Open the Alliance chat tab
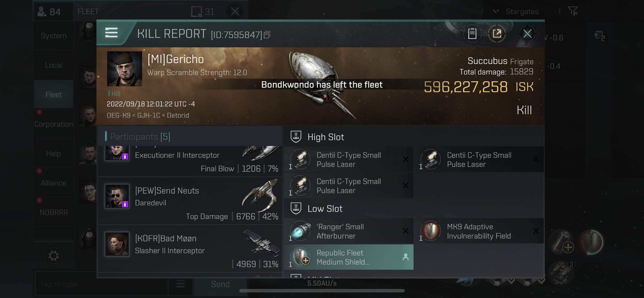Screen dimensions: 644x298 (54, 183)
